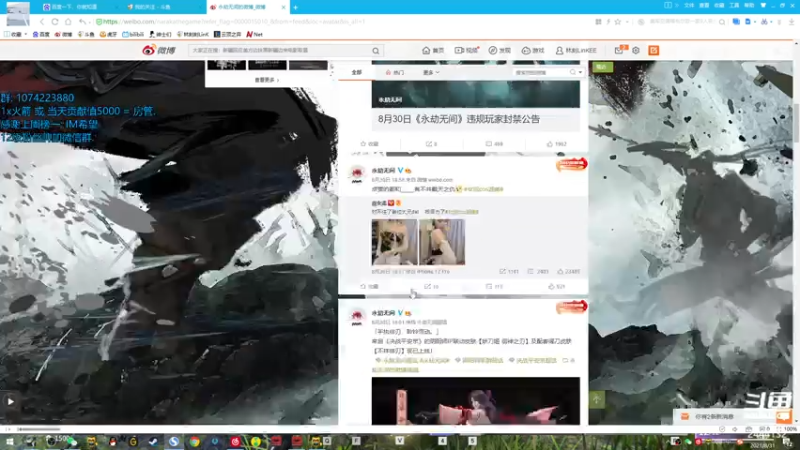
Task: Open the new messages notification popup
Action: click(x=714, y=417)
